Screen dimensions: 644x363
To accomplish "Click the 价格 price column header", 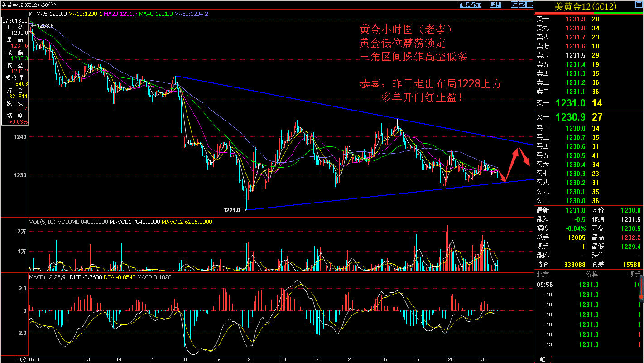I will pyautogui.click(x=591, y=275).
